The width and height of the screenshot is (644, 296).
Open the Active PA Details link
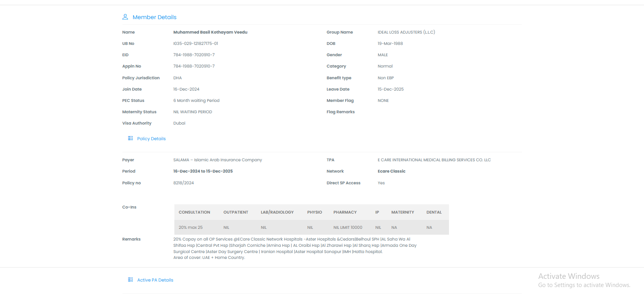(x=155, y=280)
